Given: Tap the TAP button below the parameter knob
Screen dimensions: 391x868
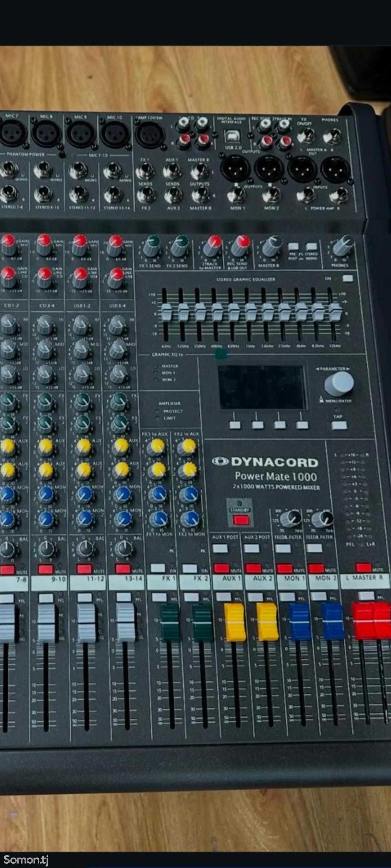Looking at the screenshot, I should (x=339, y=425).
